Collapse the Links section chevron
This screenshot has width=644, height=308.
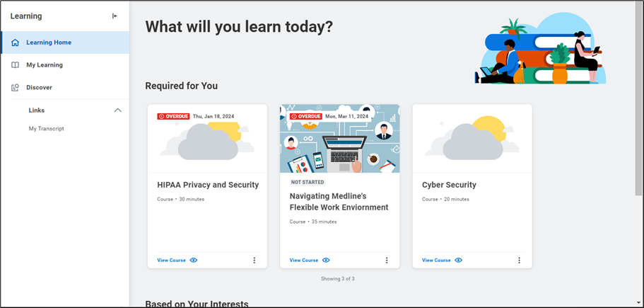(118, 110)
